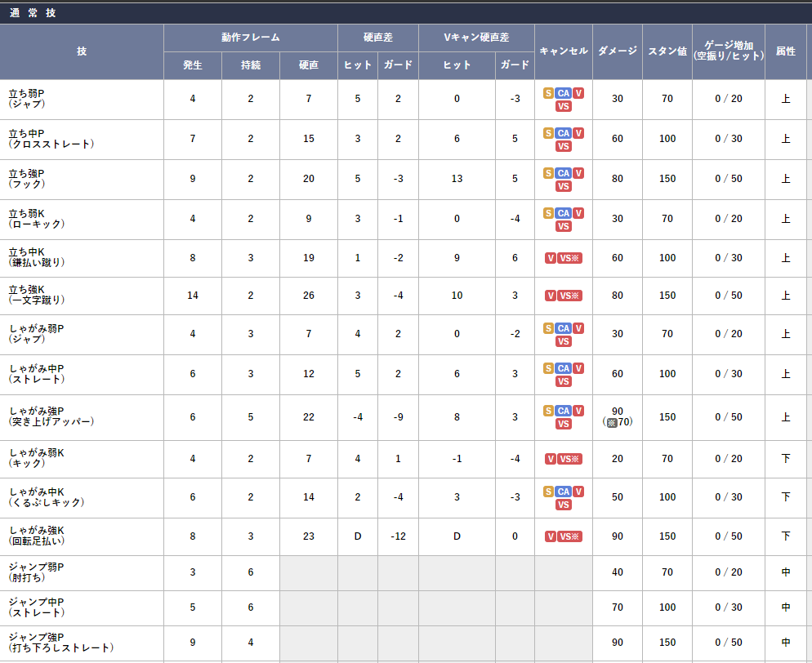Screen dimensions: 812x663
Task: Select move name しゃがみ強K (回転足払い)
Action: pos(37,536)
